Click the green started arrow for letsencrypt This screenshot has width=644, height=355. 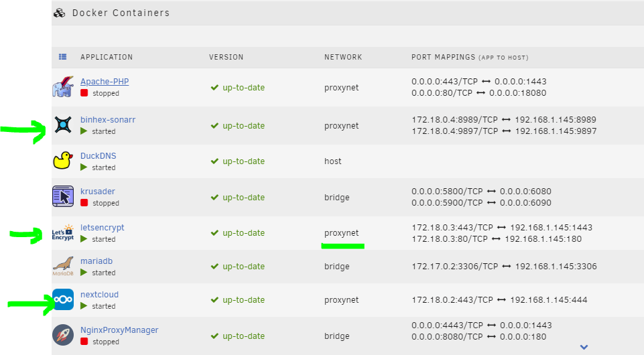point(84,239)
